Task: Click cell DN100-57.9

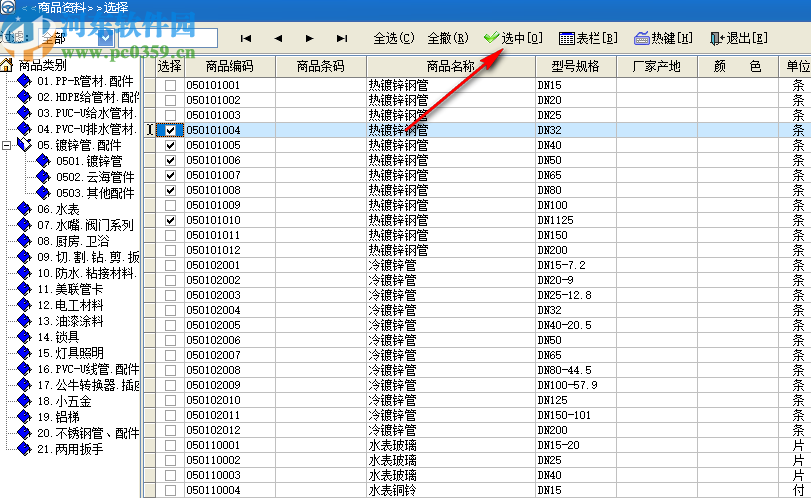Action: pos(576,385)
